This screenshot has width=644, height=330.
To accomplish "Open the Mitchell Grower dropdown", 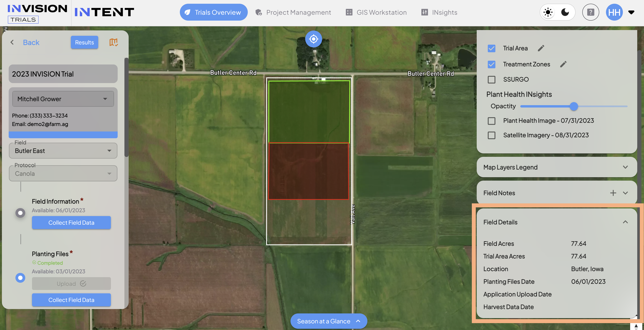I will click(x=63, y=99).
